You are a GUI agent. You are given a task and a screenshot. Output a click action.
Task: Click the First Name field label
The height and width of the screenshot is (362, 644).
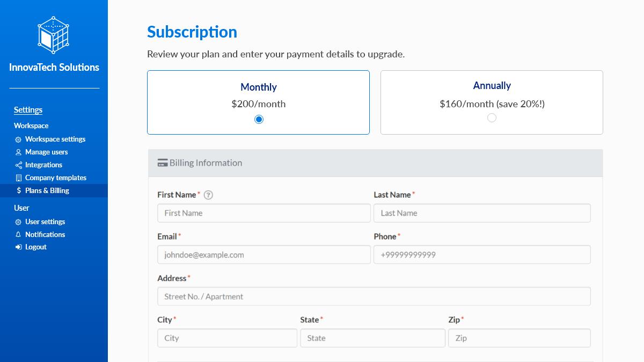(177, 195)
